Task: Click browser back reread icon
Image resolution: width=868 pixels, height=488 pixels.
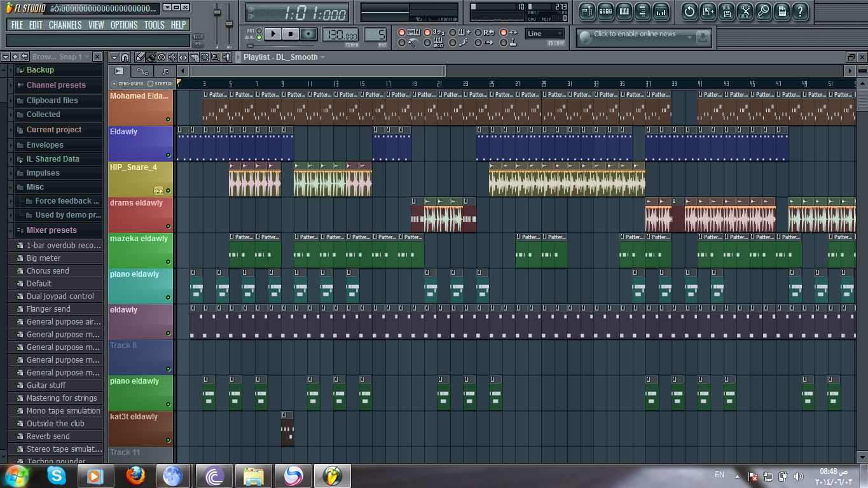Action: pos(25,57)
